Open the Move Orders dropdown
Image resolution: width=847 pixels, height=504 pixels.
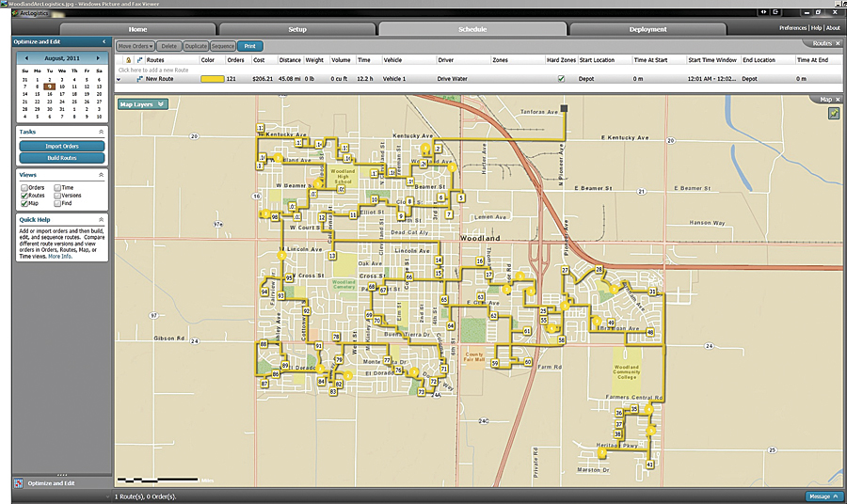[x=136, y=46]
